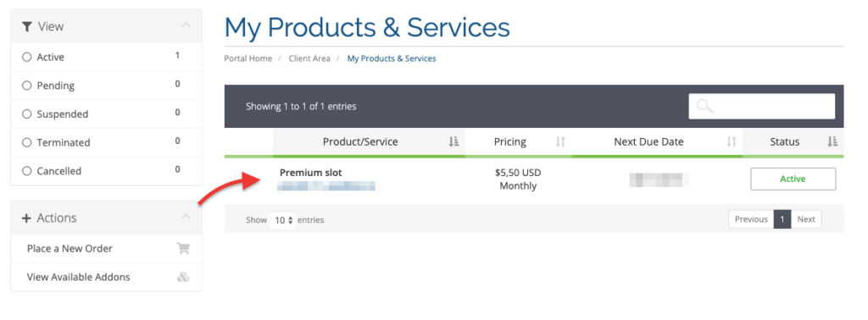868x320 pixels.
Task: Click the Next pagination button
Action: click(806, 219)
